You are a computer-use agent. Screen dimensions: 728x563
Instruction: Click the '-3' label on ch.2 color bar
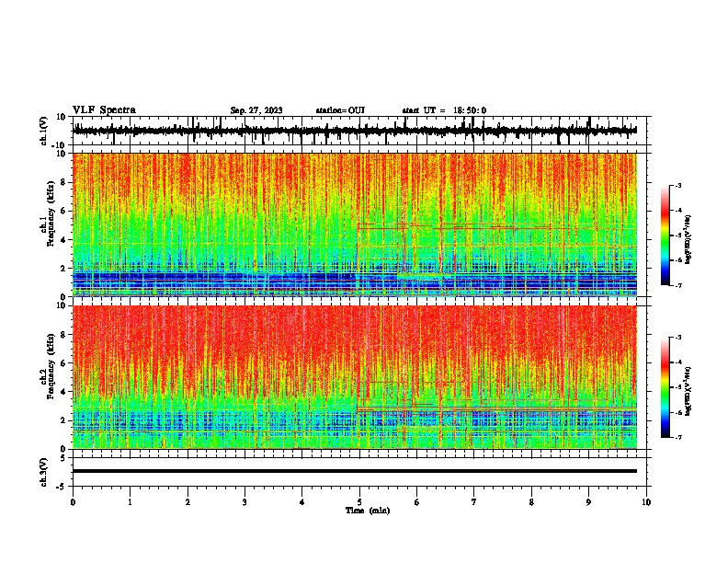677,338
